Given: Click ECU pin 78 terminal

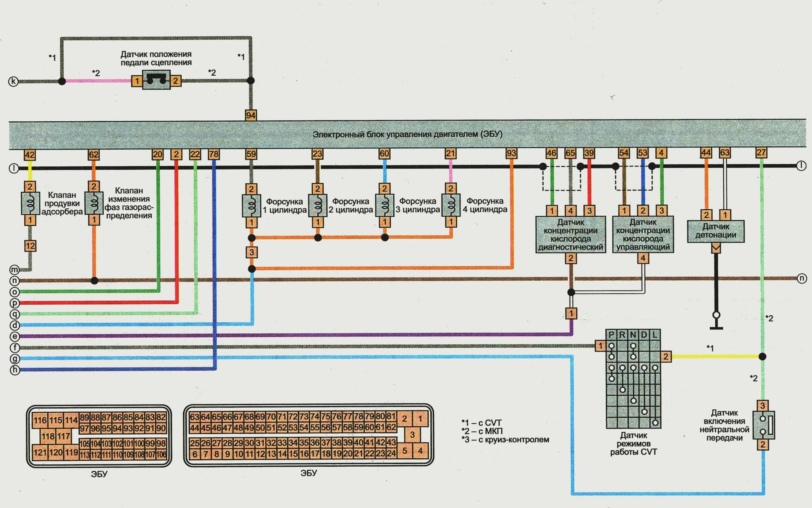Looking at the screenshot, I should [x=214, y=154].
